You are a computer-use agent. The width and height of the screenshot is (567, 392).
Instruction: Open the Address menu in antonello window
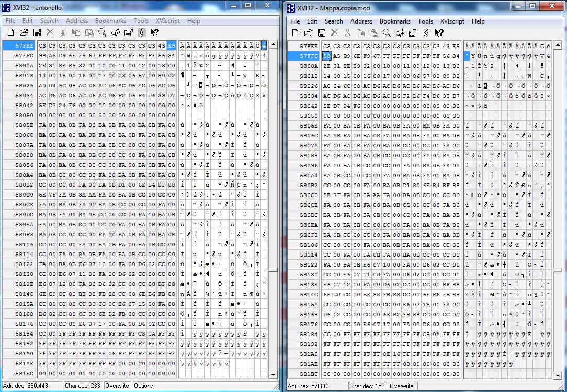(77, 21)
